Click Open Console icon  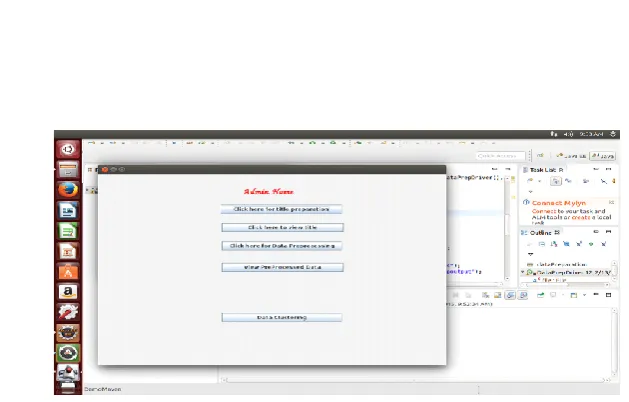tap(574, 295)
